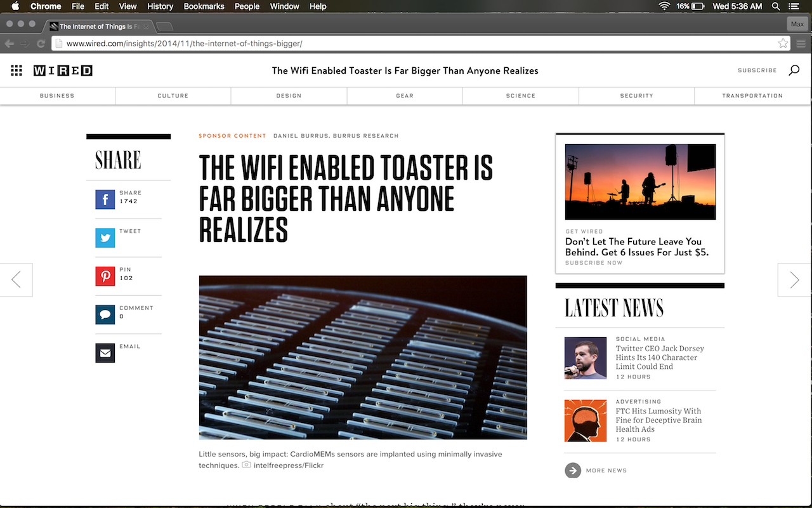
Task: Click the Wed 5:36 AM clock
Action: [x=737, y=6]
